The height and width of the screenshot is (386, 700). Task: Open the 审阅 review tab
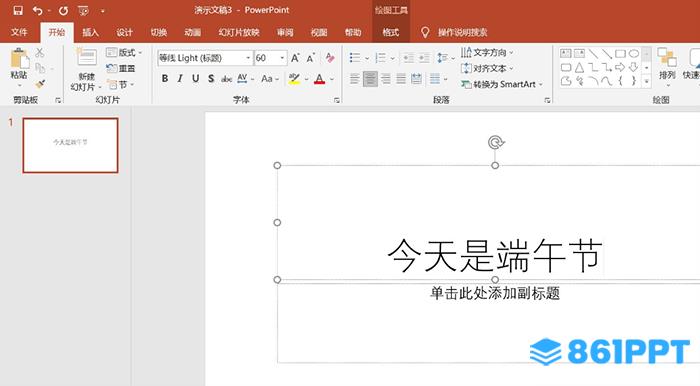(285, 32)
